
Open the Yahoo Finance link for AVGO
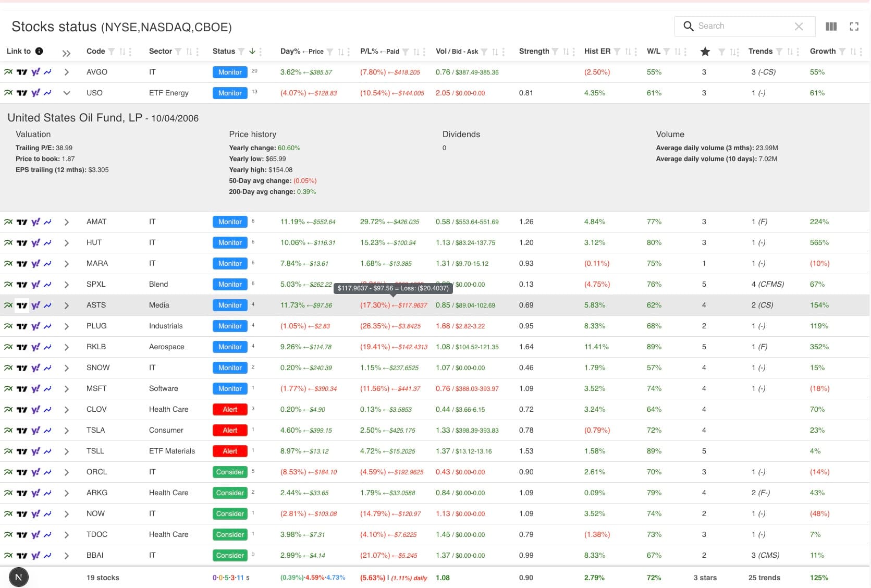click(35, 72)
